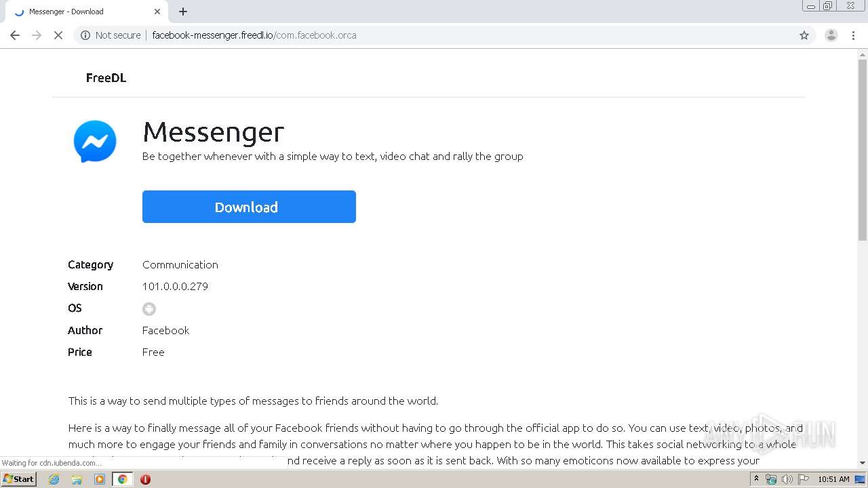Click the Show desktop button
Image resolution: width=868 pixels, height=488 pixels.
(861, 479)
